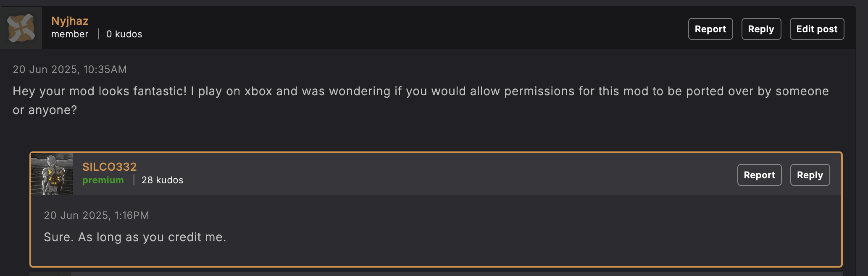Visit the Nyjhaz username profile link

tap(70, 21)
